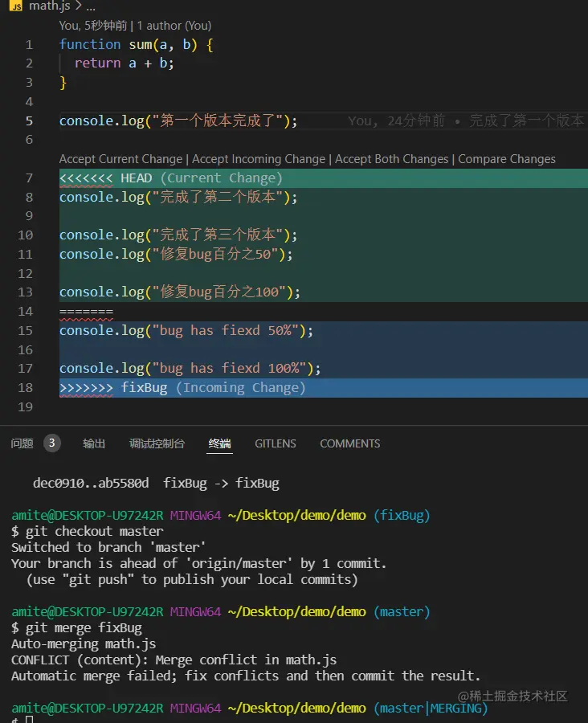Click Accept Both Changes

click(x=391, y=159)
